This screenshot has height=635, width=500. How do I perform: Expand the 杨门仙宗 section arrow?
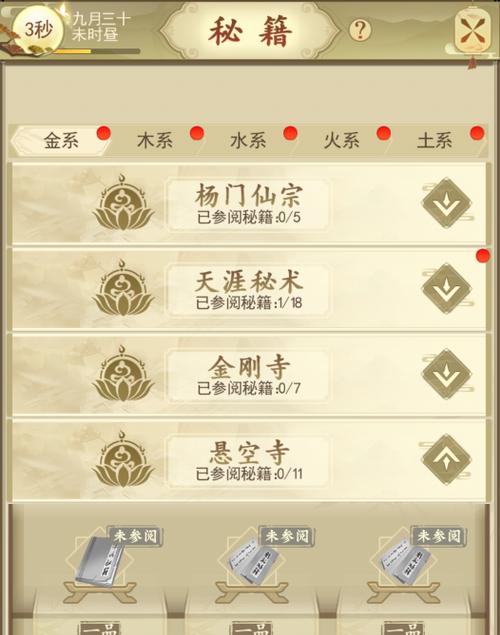[446, 203]
